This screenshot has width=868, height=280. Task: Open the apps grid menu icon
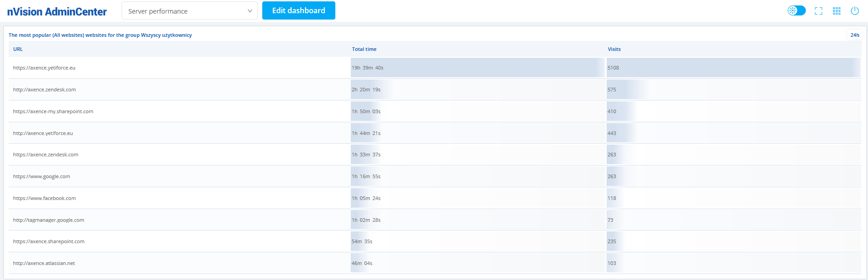click(x=837, y=11)
